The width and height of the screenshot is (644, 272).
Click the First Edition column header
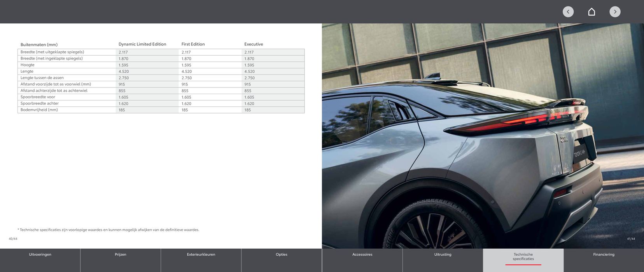pos(193,44)
